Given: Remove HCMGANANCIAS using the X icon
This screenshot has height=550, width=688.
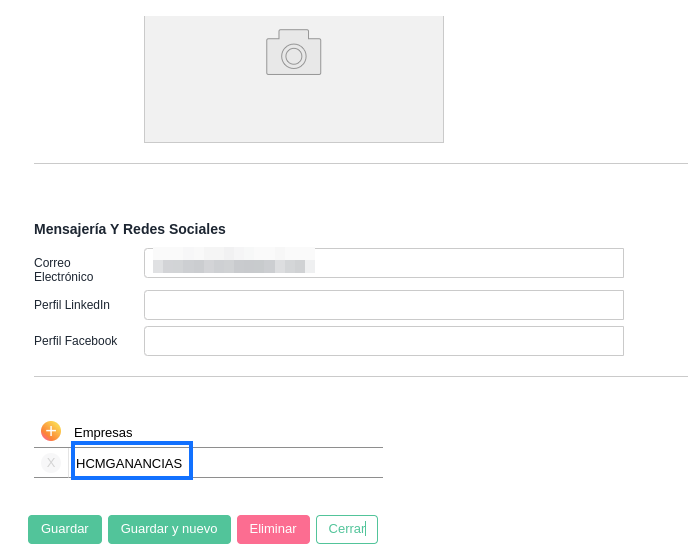Looking at the screenshot, I should point(51,463).
